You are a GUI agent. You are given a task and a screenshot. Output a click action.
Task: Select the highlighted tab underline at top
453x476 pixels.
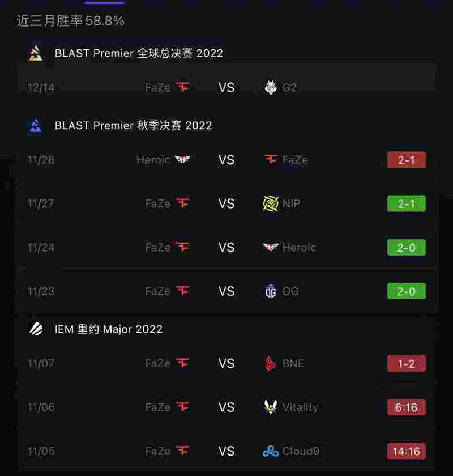[x=104, y=2]
